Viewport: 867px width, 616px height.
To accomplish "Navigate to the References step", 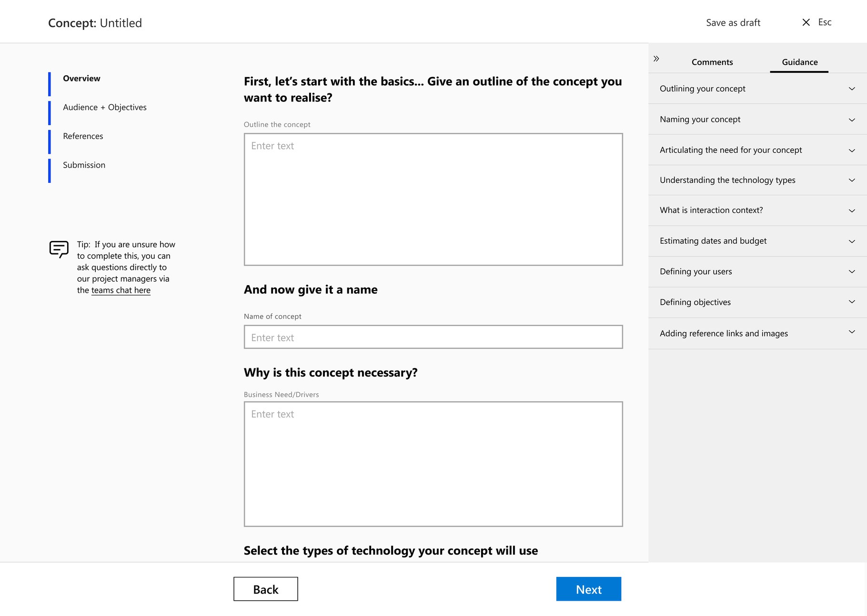I will 83,136.
